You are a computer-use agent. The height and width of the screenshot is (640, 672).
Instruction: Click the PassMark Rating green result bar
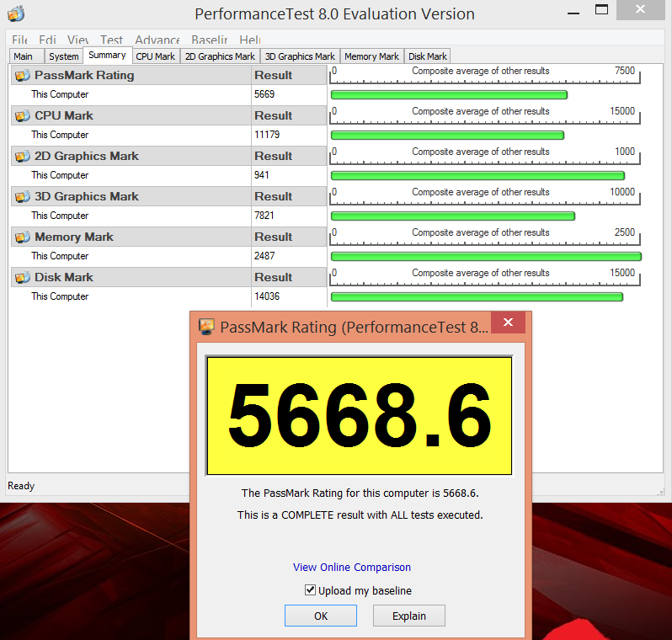[x=449, y=94]
